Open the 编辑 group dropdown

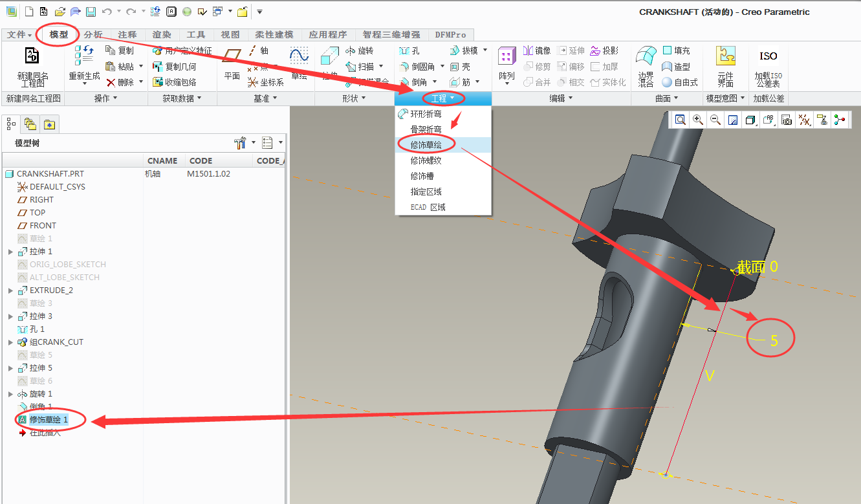point(561,98)
